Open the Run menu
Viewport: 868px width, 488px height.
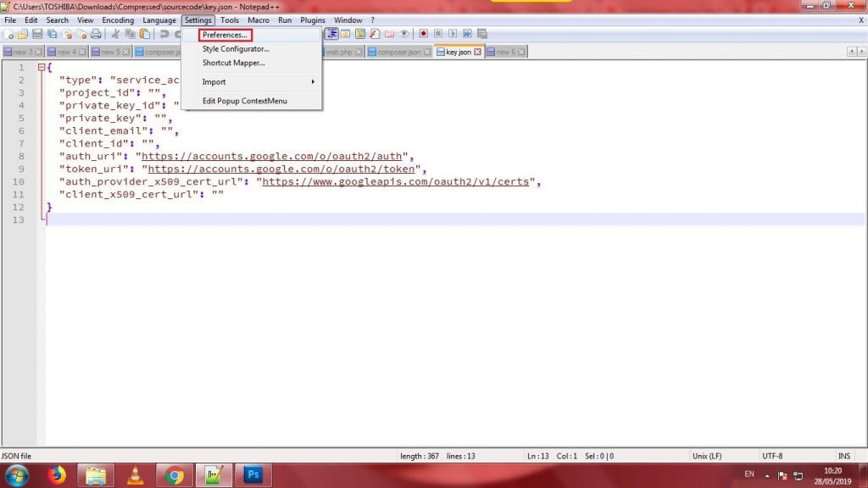click(285, 20)
